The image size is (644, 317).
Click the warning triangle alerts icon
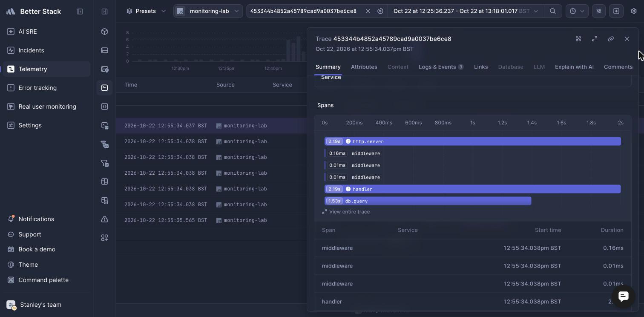click(x=104, y=219)
